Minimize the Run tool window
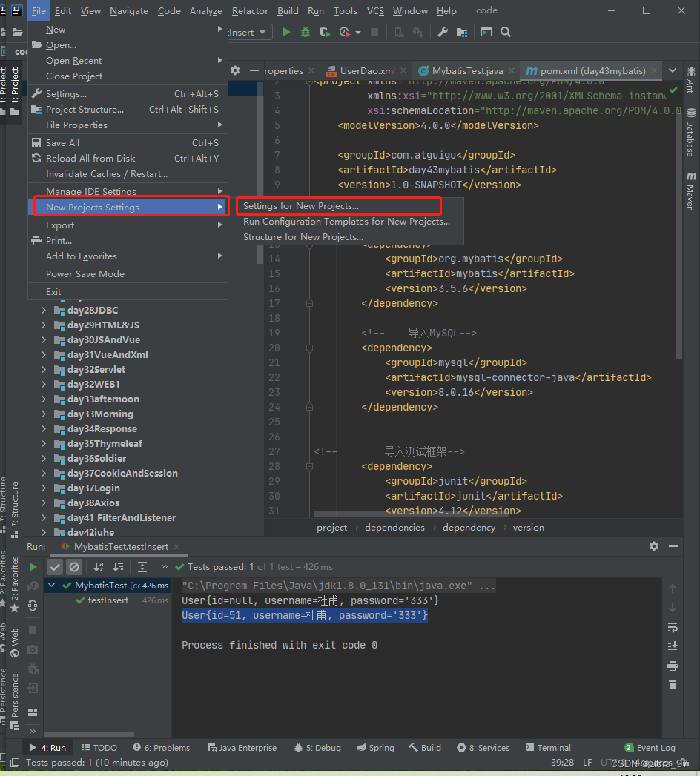 click(x=673, y=546)
